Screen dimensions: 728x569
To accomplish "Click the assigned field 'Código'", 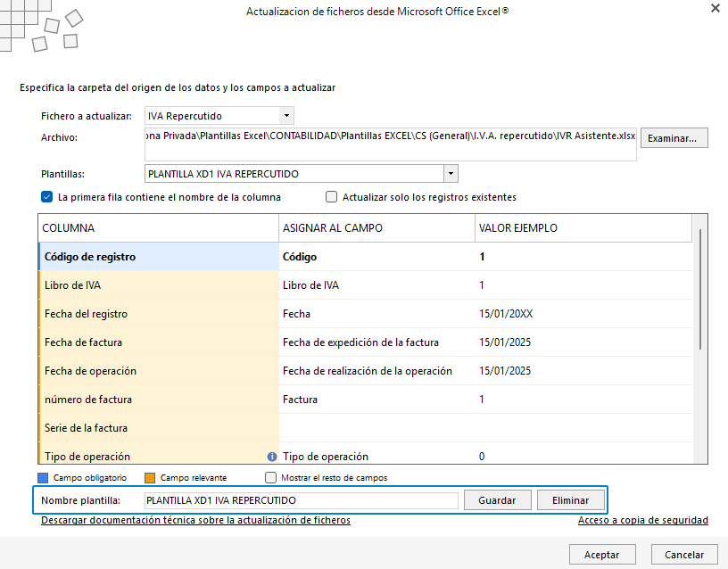I will (300, 257).
